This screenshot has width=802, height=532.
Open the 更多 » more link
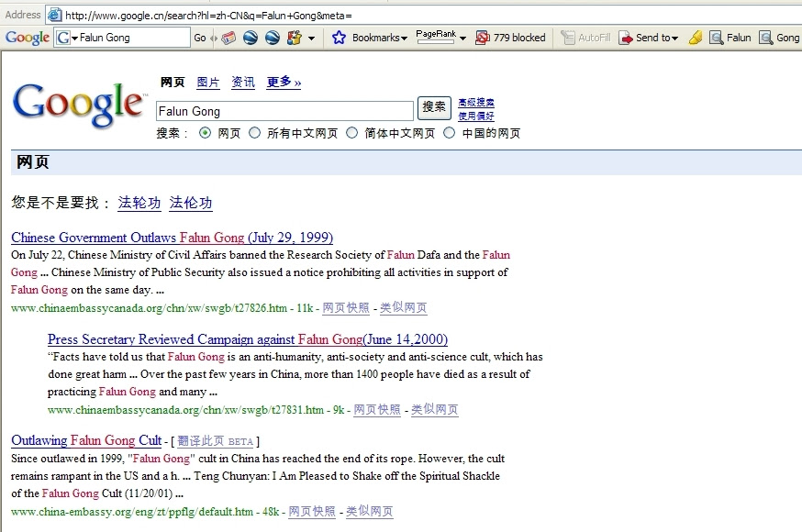click(284, 82)
